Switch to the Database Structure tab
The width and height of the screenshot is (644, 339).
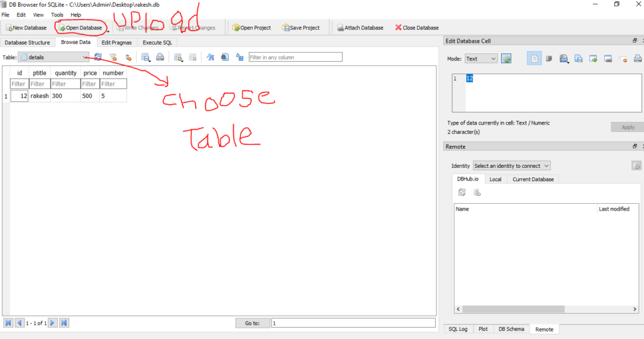point(27,42)
